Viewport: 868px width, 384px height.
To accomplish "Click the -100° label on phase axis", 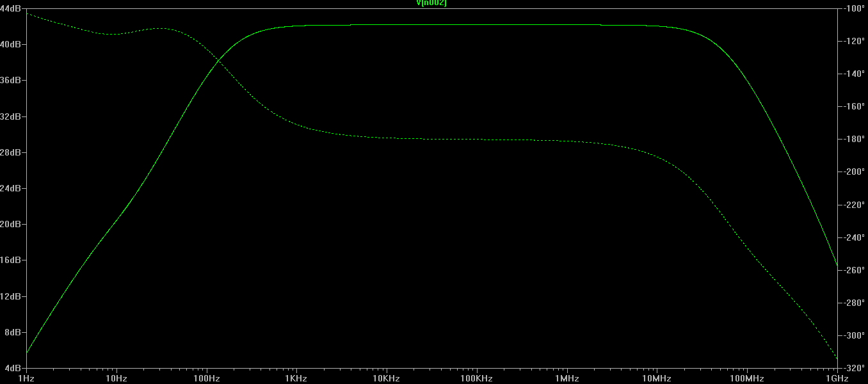I will point(853,9).
